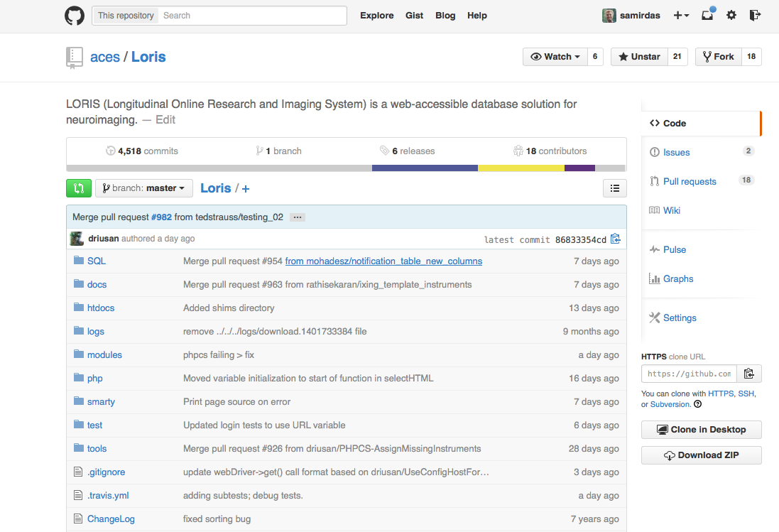Open the modules folder
The height and width of the screenshot is (532, 779).
click(x=104, y=355)
